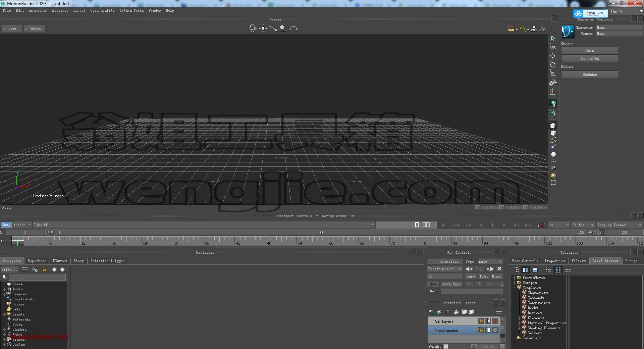Screen dimensions: 644x349
Task: Switch to the Pose Controls tab
Action: click(525, 261)
